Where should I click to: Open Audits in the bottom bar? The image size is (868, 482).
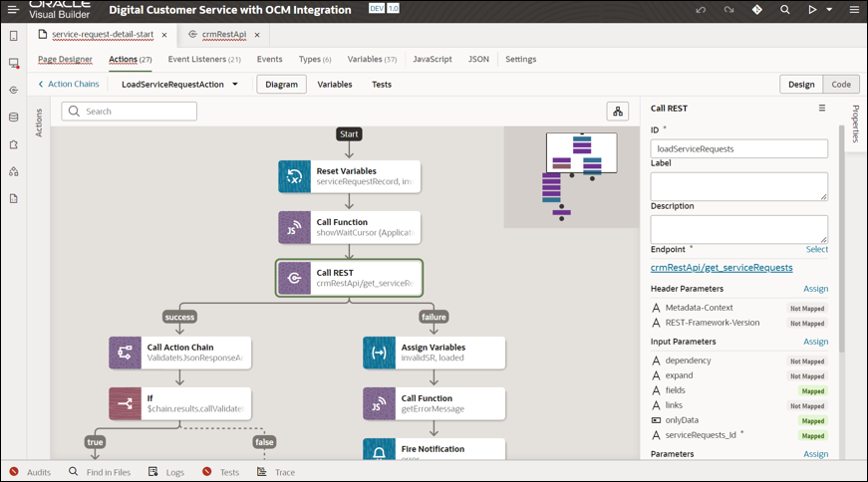point(31,472)
